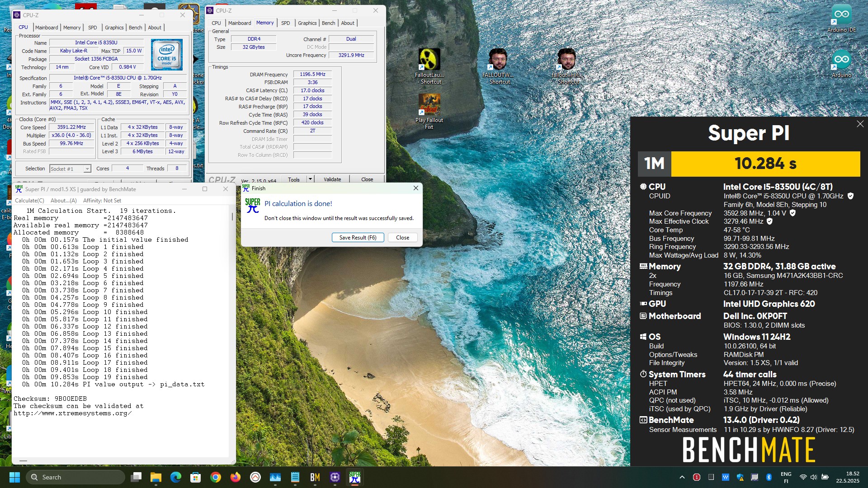868x488 pixels.
Task: Switch to Mainboard tab in CPU-Z CPU window
Action: click(47, 28)
